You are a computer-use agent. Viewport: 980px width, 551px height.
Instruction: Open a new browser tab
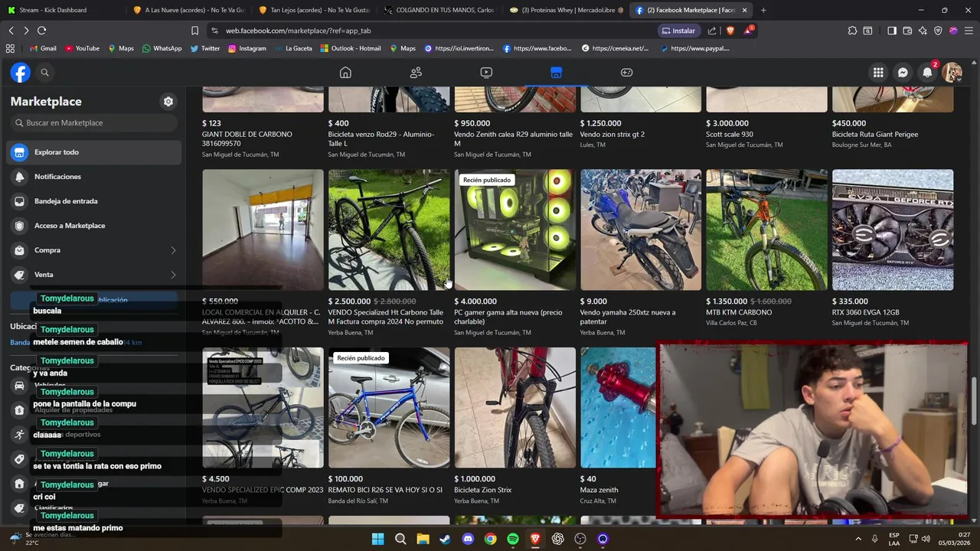[x=763, y=10]
